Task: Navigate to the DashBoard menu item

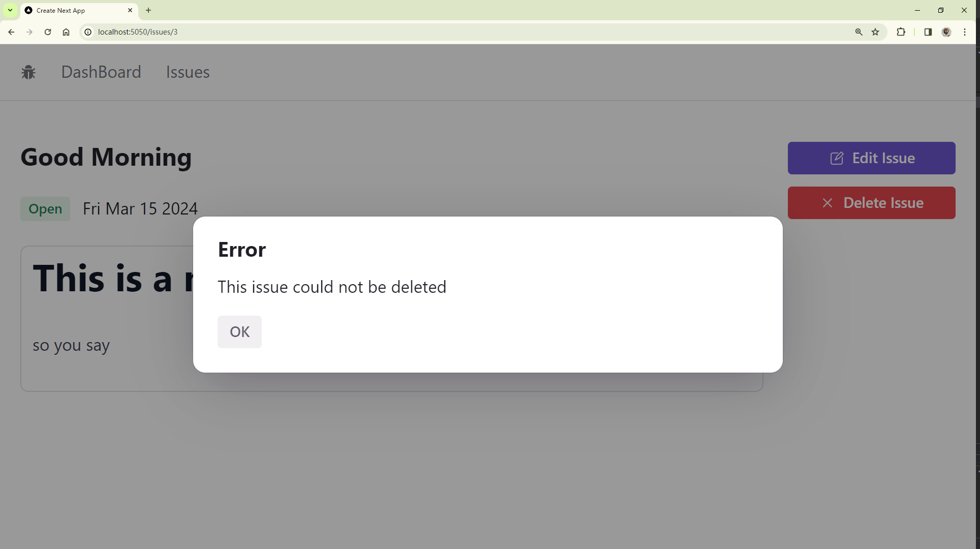Action: pos(100,72)
